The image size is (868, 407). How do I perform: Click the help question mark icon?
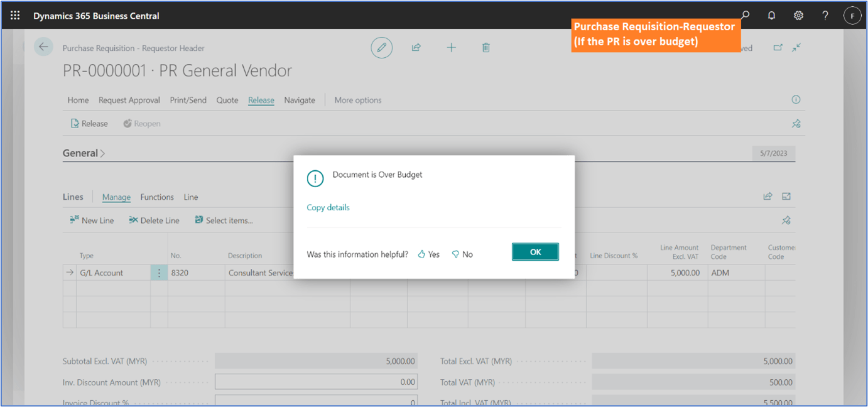pyautogui.click(x=825, y=16)
